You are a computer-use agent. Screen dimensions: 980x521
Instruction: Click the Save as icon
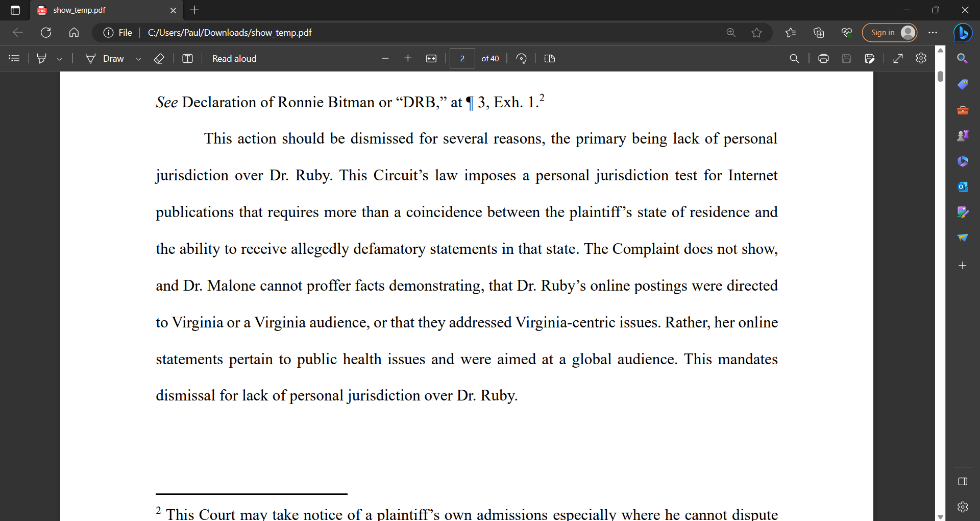coord(870,58)
